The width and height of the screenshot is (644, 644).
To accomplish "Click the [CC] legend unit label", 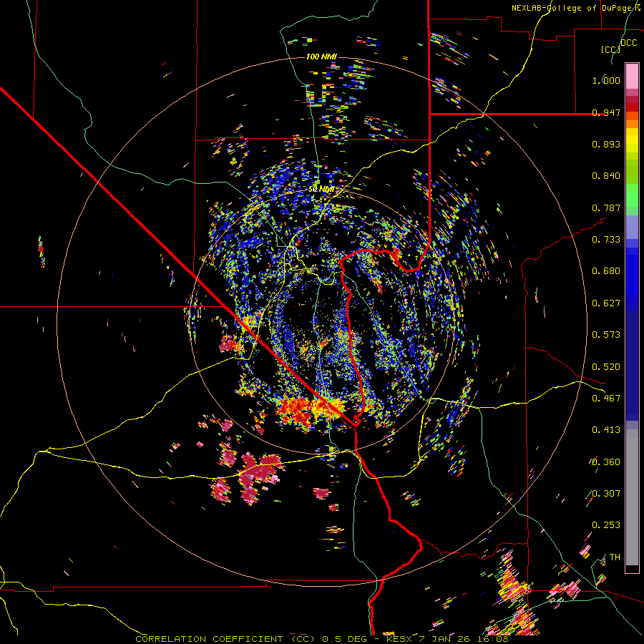I will [x=611, y=49].
